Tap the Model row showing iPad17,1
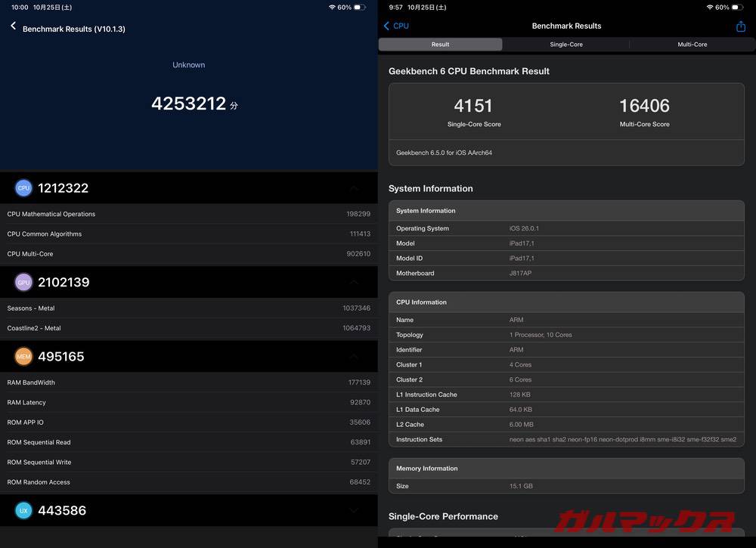 click(x=565, y=243)
